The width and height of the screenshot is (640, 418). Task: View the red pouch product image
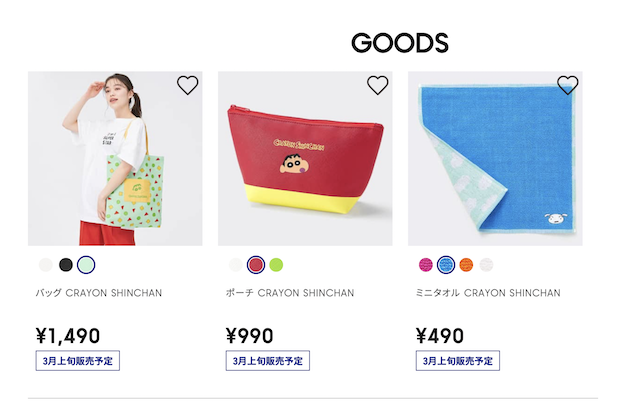click(305, 158)
